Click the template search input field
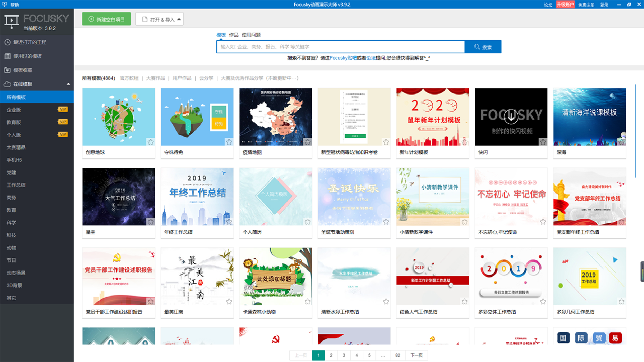The width and height of the screenshot is (644, 362). coord(340,47)
